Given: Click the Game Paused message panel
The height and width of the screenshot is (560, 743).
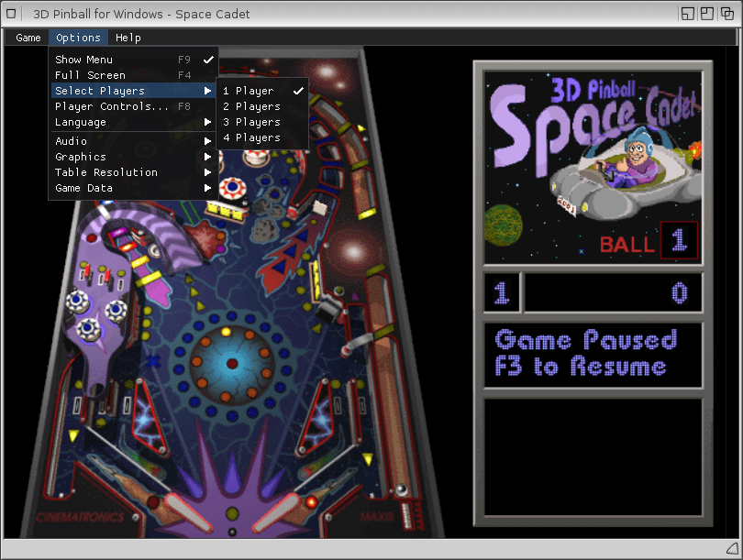Looking at the screenshot, I should [593, 354].
